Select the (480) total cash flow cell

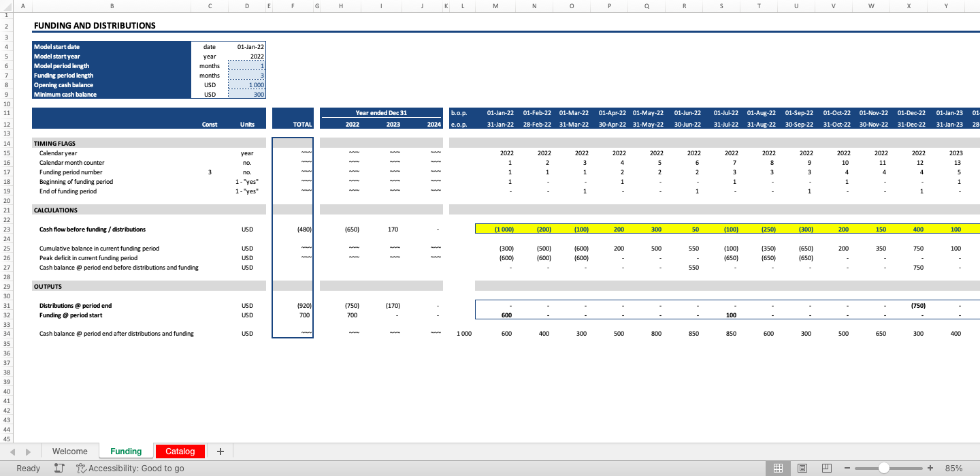coord(293,229)
